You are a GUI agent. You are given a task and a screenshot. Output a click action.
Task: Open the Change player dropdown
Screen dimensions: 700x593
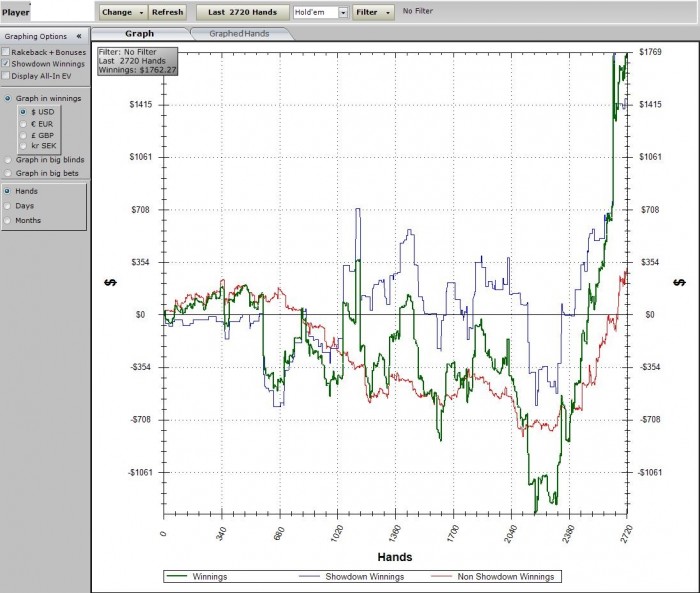(123, 12)
